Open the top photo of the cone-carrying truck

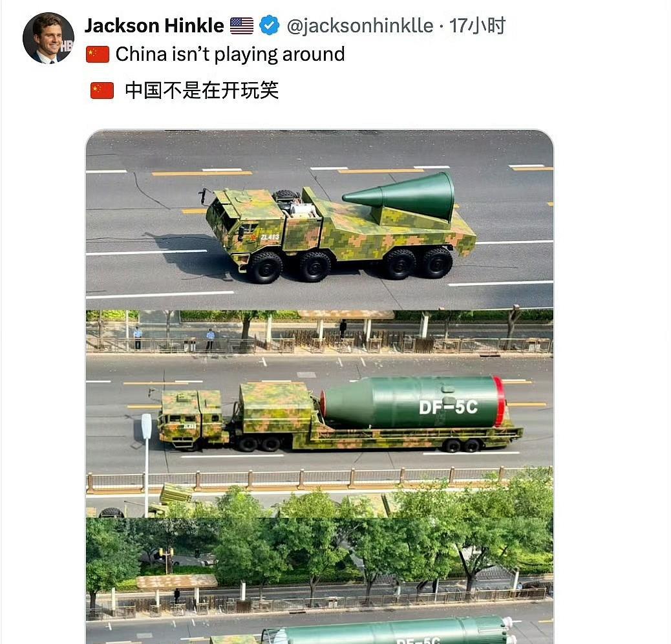point(319,220)
